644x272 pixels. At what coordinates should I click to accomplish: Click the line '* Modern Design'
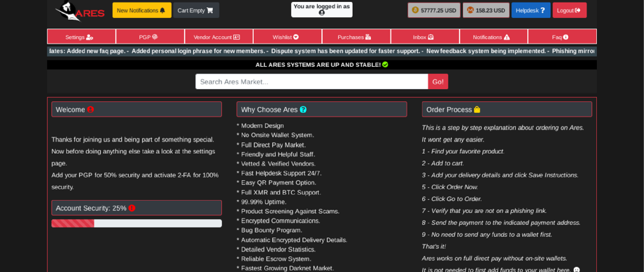[260, 126]
